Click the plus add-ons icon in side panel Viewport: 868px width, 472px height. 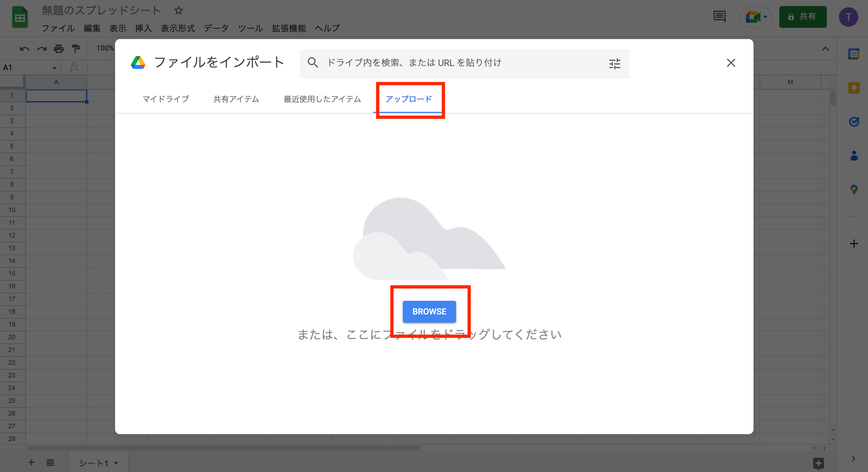[x=853, y=244]
